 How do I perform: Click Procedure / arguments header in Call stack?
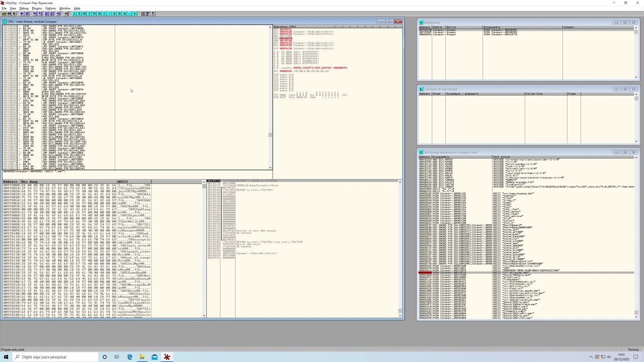click(485, 94)
